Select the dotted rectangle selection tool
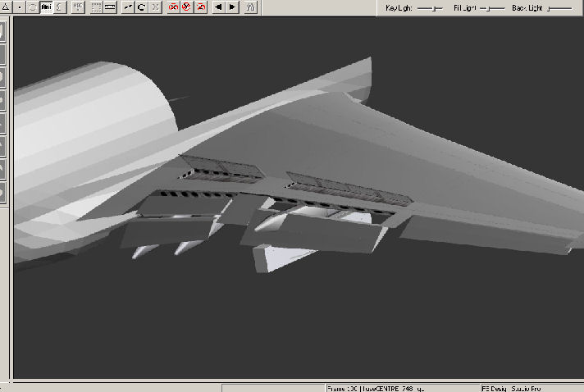This screenshot has height=392, width=584. [x=96, y=7]
